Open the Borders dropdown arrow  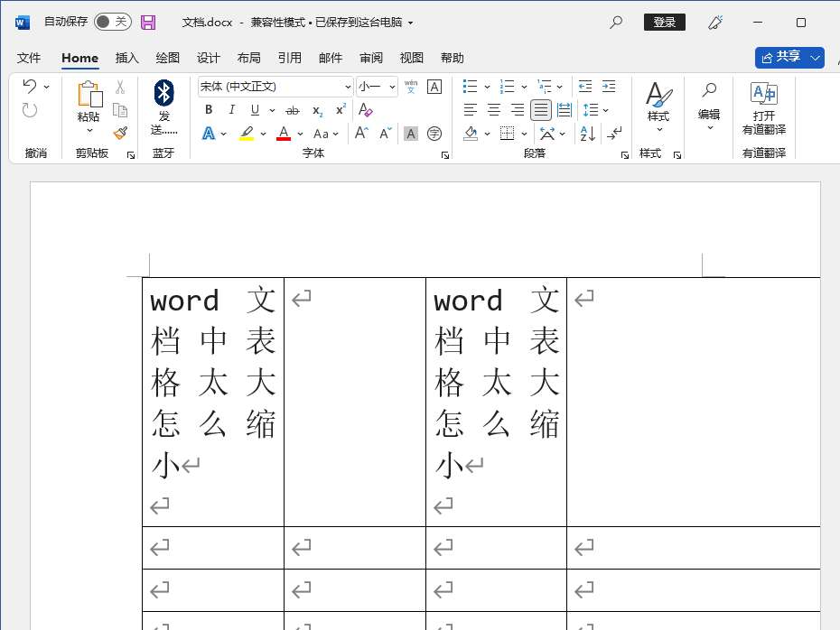click(x=524, y=134)
